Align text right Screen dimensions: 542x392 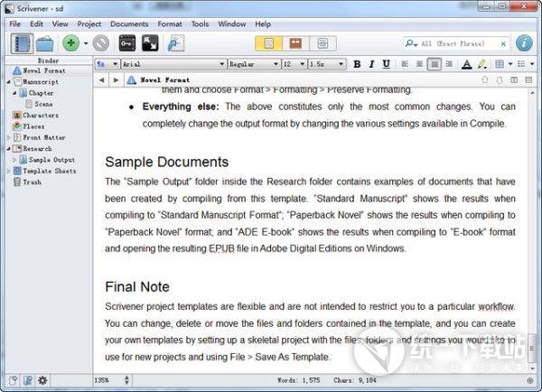449,64
